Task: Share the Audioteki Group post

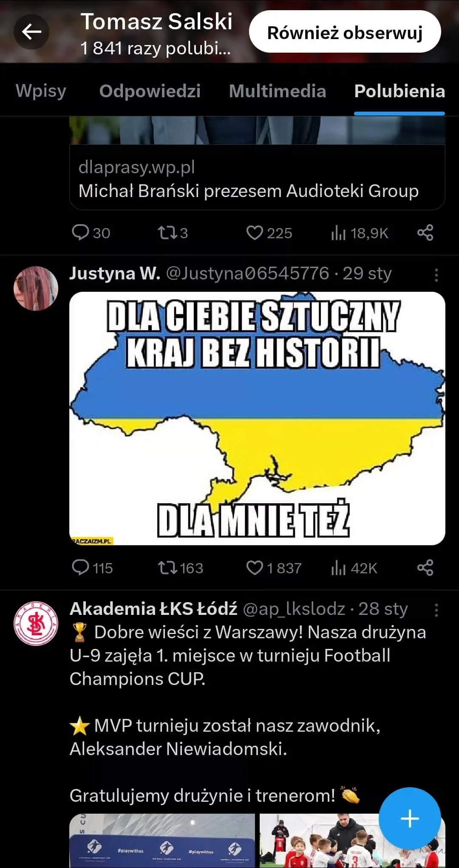Action: pos(425,233)
